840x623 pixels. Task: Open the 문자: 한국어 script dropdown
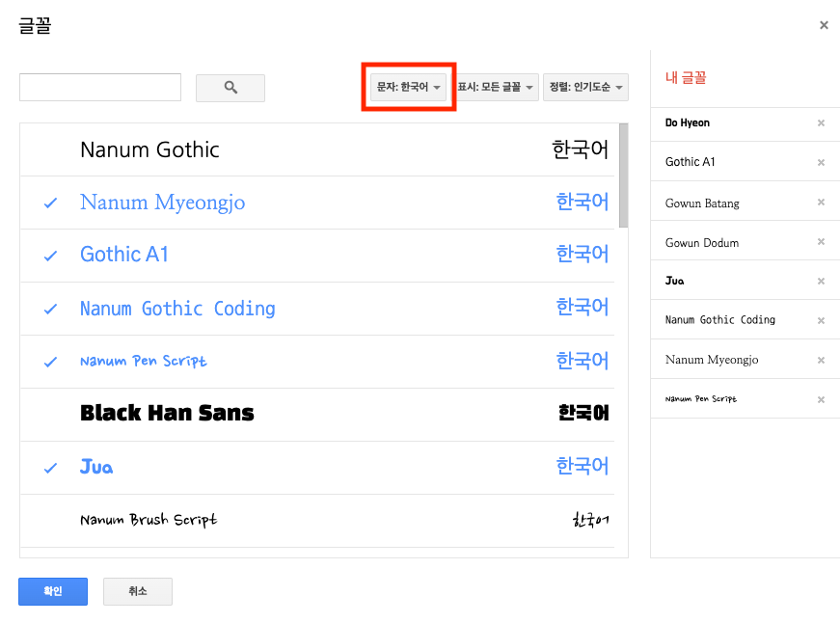(x=408, y=87)
